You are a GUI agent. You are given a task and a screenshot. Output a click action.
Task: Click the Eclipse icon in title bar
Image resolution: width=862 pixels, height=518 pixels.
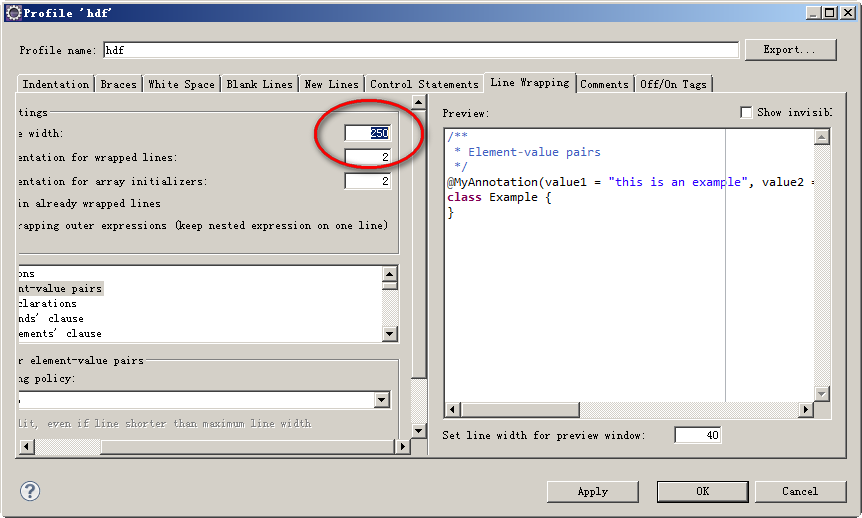[13, 12]
